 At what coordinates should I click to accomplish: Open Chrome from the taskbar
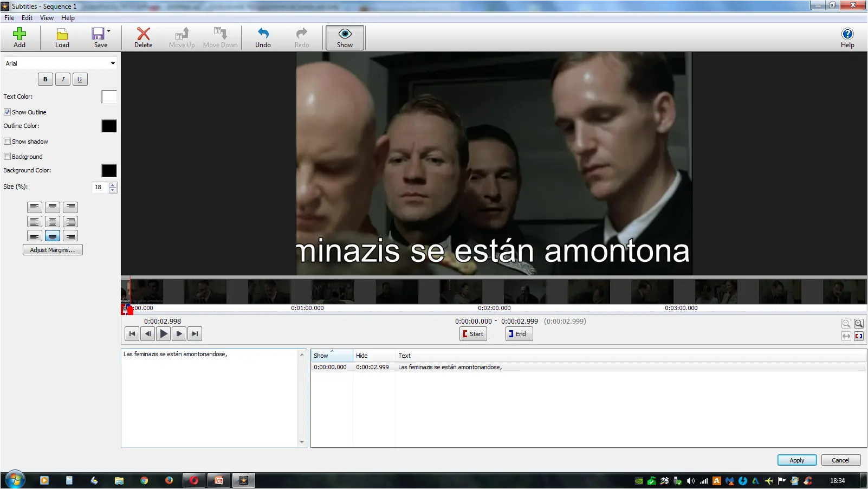(x=144, y=480)
